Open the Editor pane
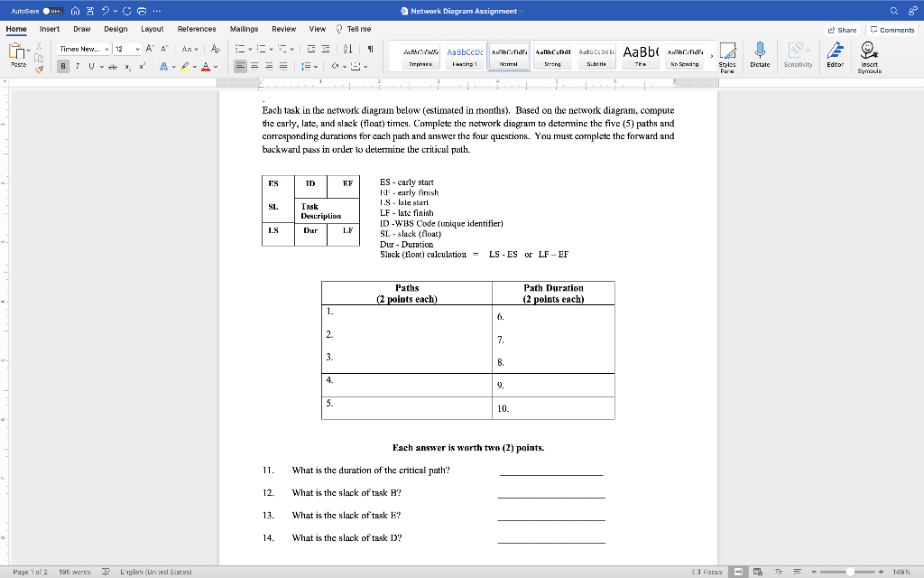This screenshot has width=924, height=578. tap(835, 56)
